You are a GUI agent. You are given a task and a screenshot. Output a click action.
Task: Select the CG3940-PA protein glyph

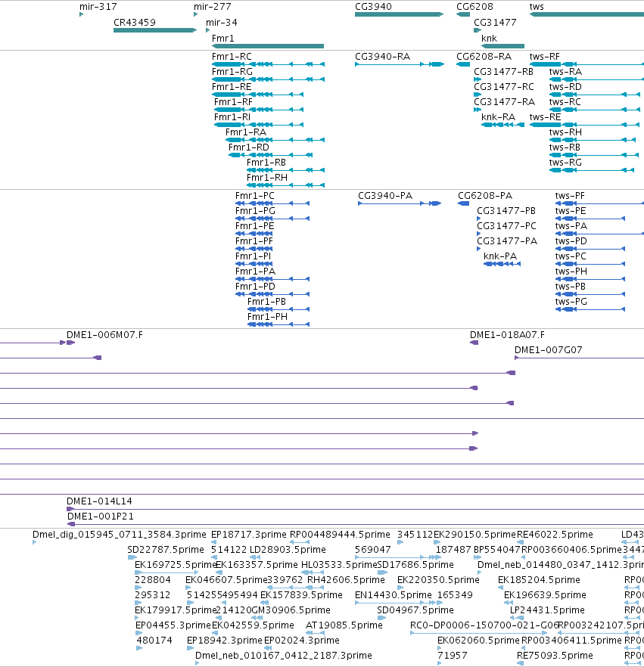click(400, 203)
